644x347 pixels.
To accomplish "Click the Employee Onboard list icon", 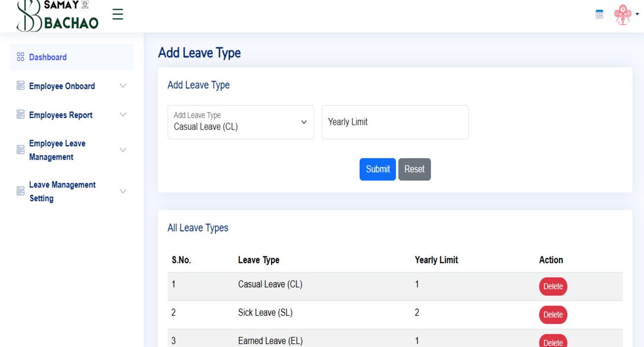I will pyautogui.click(x=20, y=86).
